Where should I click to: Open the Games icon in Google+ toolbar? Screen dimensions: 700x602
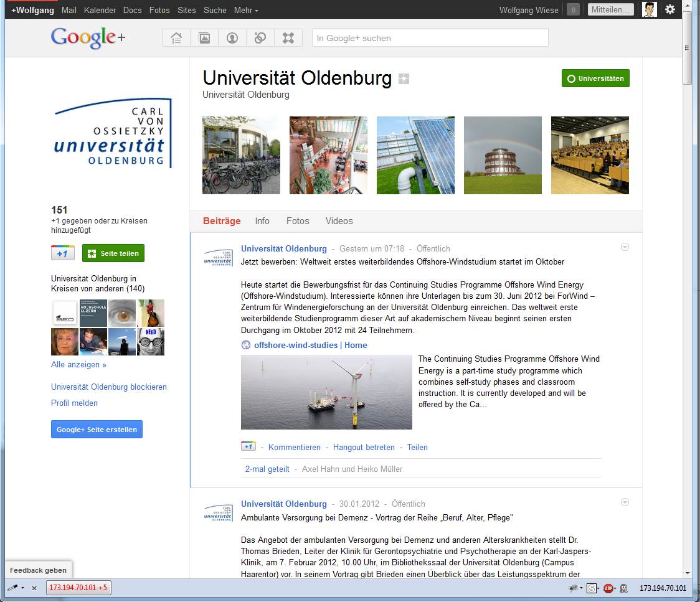pyautogui.click(x=288, y=38)
